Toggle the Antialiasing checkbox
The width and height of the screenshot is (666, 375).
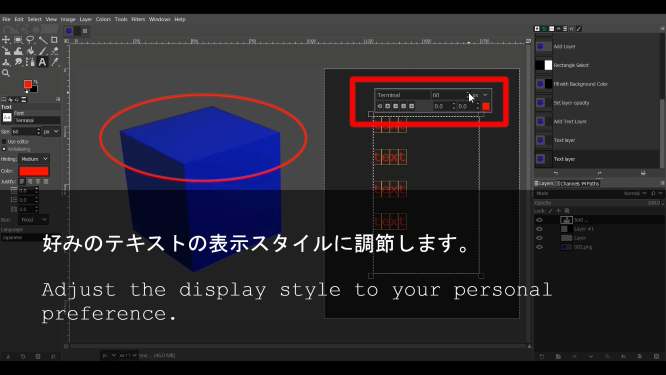pyautogui.click(x=4, y=149)
